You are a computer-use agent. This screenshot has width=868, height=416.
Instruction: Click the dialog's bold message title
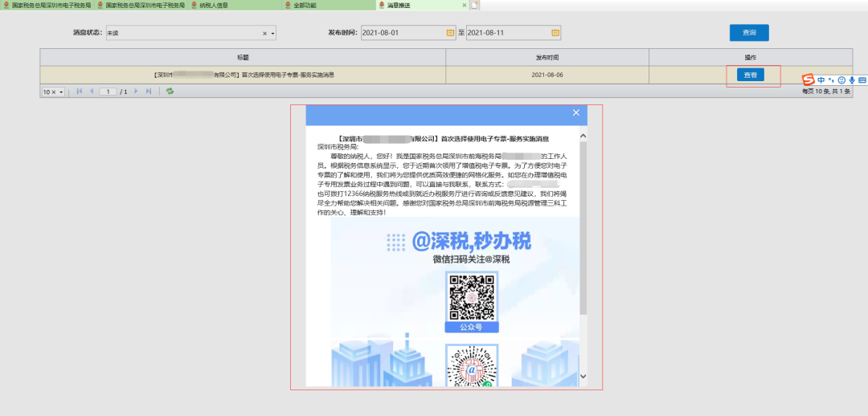pos(443,139)
